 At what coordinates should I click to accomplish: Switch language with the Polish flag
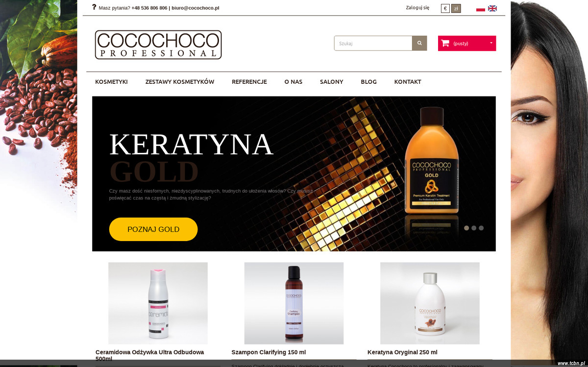click(481, 8)
